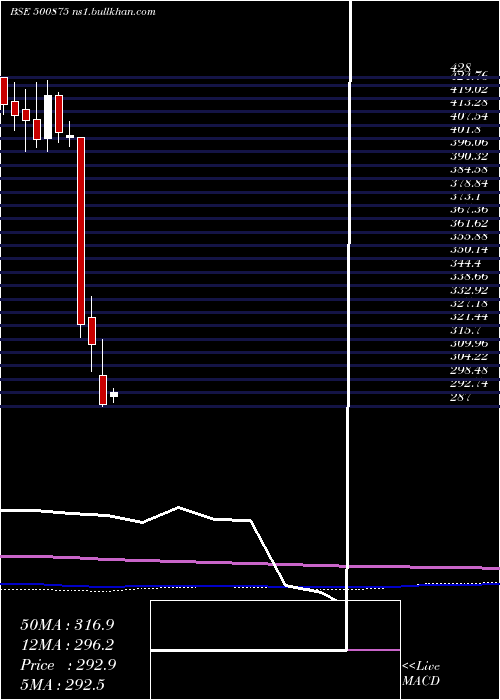Click the blue moving average line

(x=250, y=585)
